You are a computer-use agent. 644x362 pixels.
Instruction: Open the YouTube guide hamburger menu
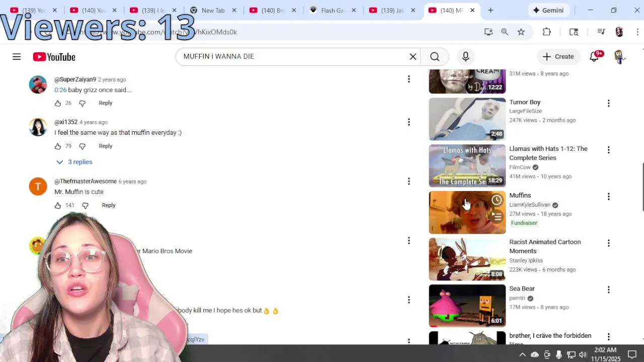point(17,57)
